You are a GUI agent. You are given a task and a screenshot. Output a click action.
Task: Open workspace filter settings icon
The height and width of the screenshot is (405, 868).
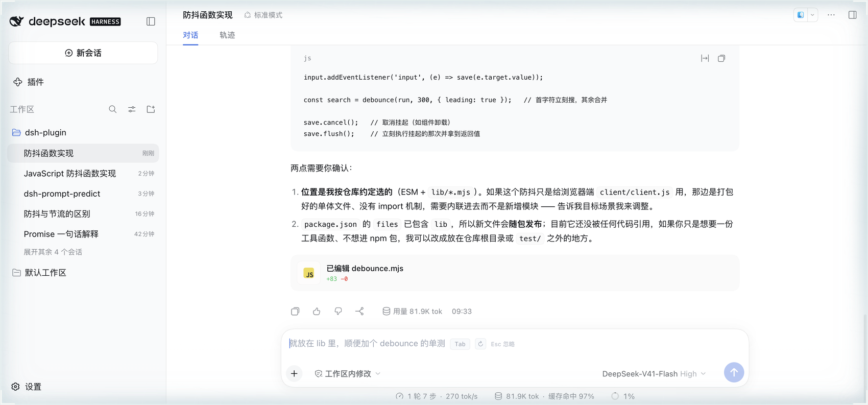132,109
